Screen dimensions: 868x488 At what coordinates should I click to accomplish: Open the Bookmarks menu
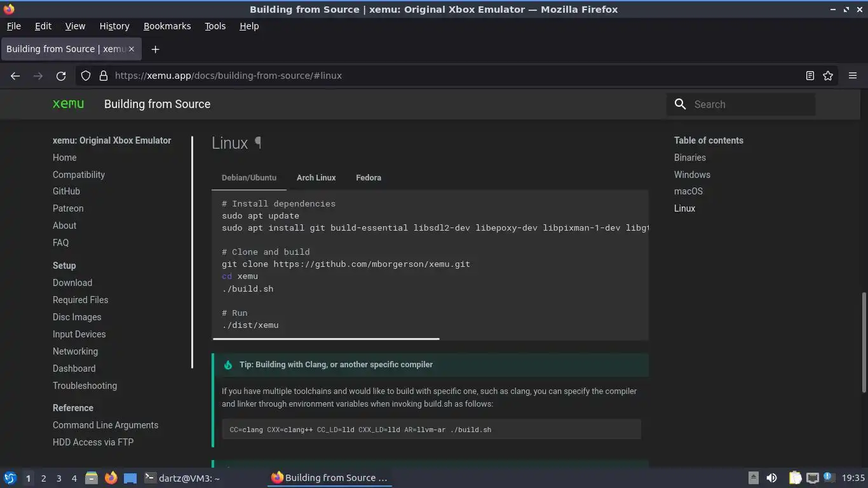[x=167, y=26]
